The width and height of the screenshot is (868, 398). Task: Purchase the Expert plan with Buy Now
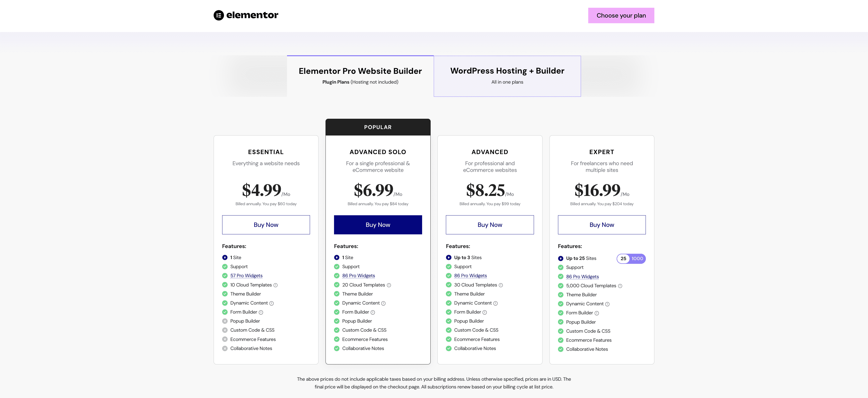pos(601,225)
